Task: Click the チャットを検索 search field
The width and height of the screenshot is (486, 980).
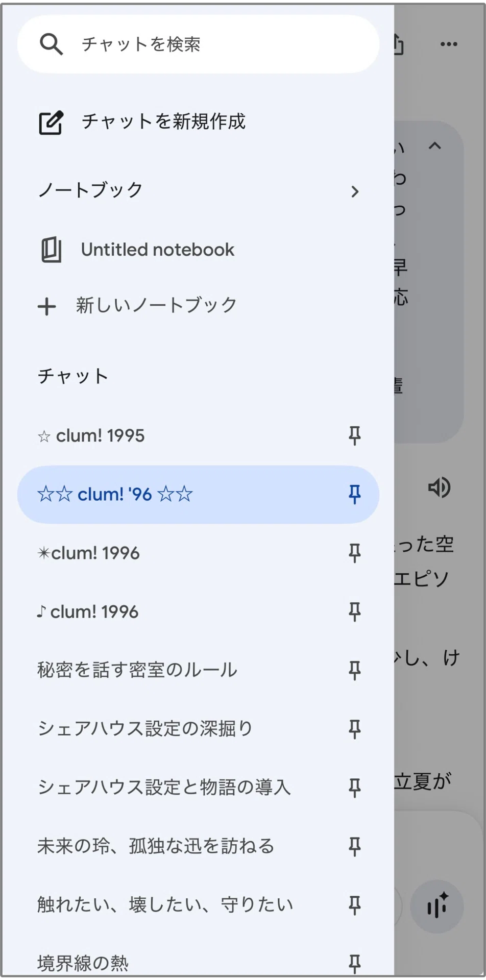Action: click(x=198, y=44)
